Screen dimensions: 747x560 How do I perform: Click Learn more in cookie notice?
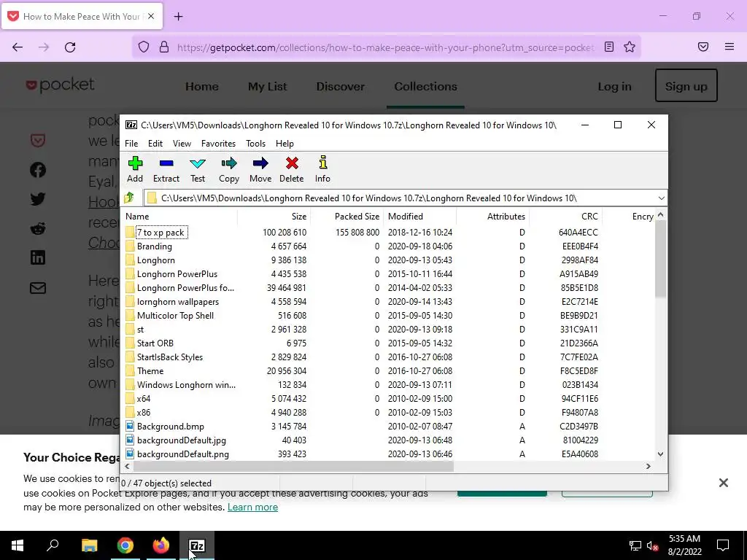coord(252,507)
